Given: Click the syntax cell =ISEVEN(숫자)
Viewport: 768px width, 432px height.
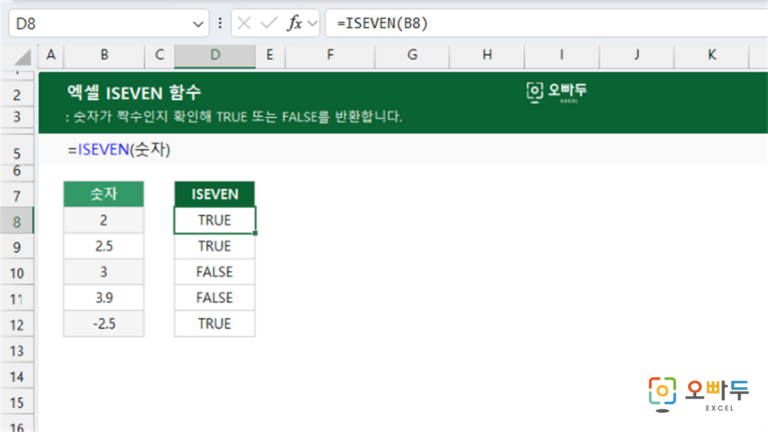Looking at the screenshot, I should click(x=119, y=149).
